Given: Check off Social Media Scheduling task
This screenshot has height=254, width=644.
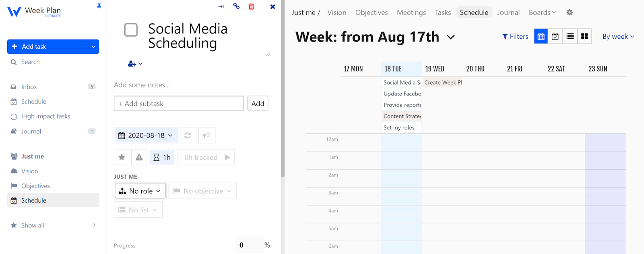Looking at the screenshot, I should 131,30.
